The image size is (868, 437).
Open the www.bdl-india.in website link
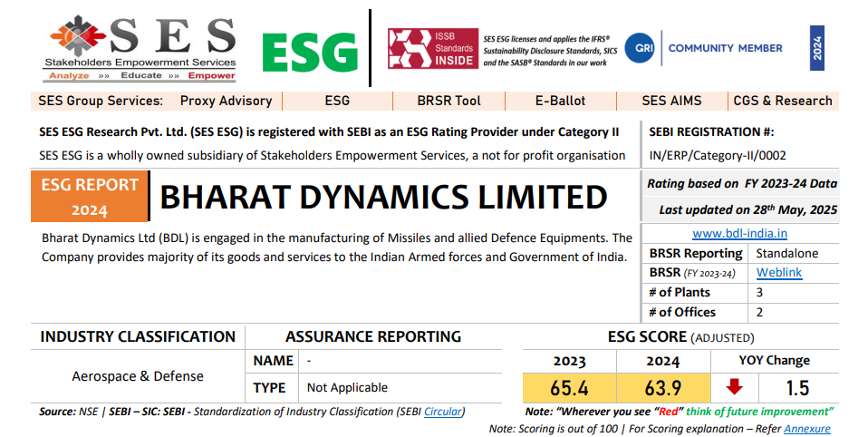tap(739, 233)
